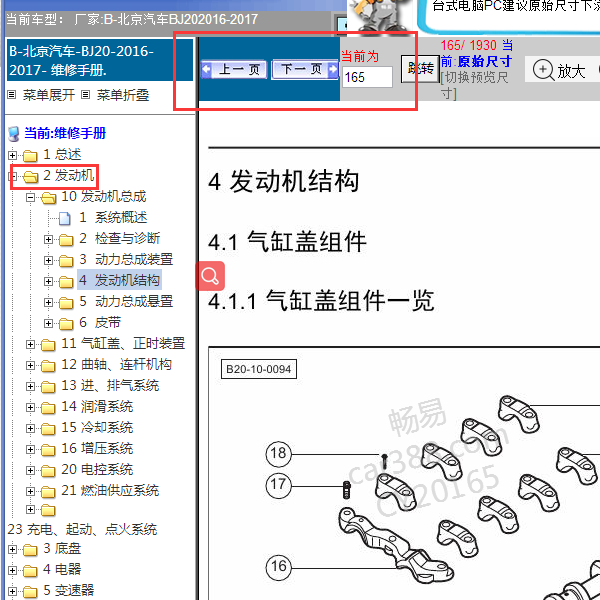Click the 5 变速器 folder icon
The height and width of the screenshot is (600, 600).
pos(30,592)
